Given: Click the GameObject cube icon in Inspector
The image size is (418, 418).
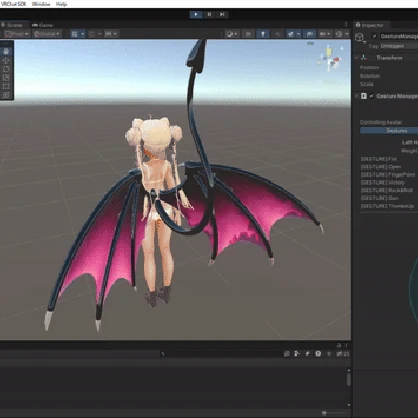Looking at the screenshot, I should click(359, 37).
